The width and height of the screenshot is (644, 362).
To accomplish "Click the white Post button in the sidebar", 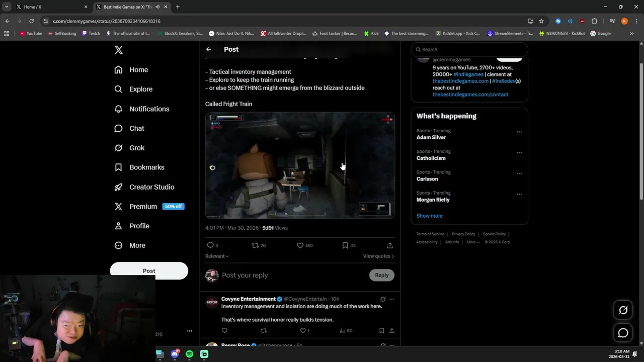I will (149, 270).
